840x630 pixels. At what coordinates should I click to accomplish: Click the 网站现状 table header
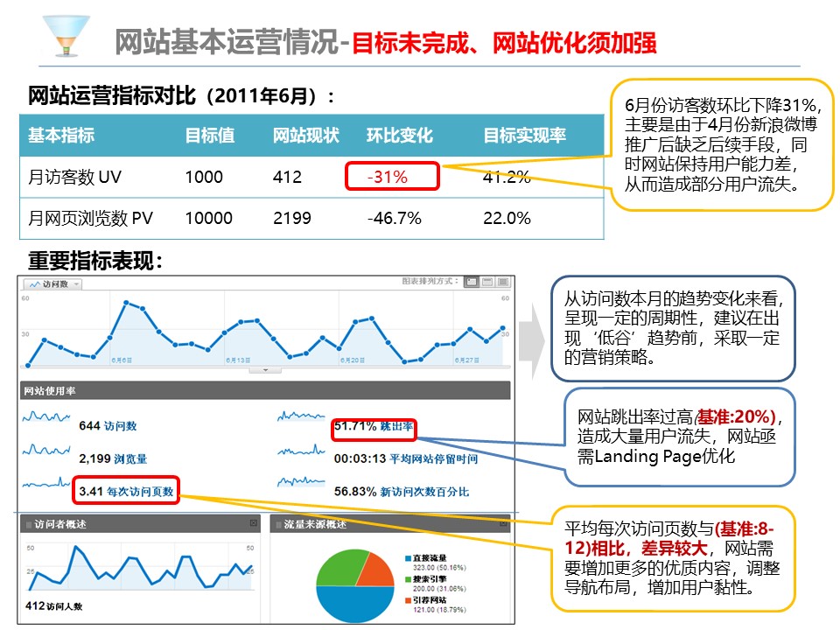click(306, 135)
